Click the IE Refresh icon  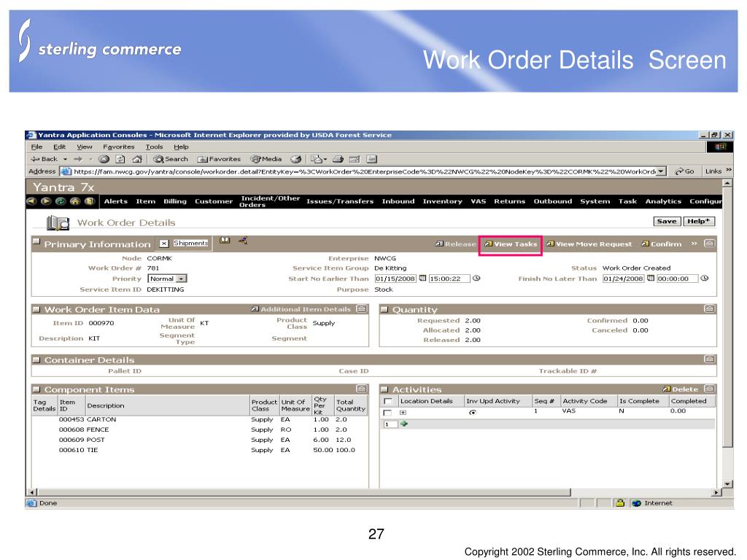tap(120, 159)
